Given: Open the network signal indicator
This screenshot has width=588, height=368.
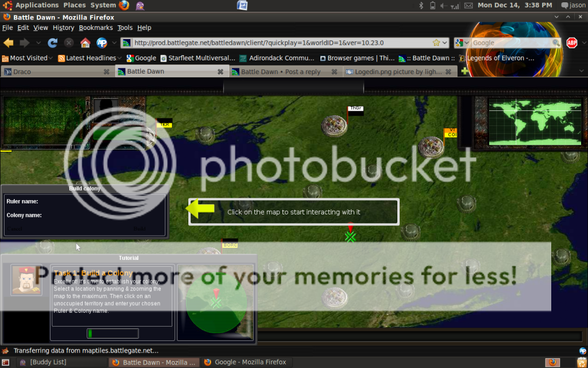Looking at the screenshot, I should click(455, 6).
